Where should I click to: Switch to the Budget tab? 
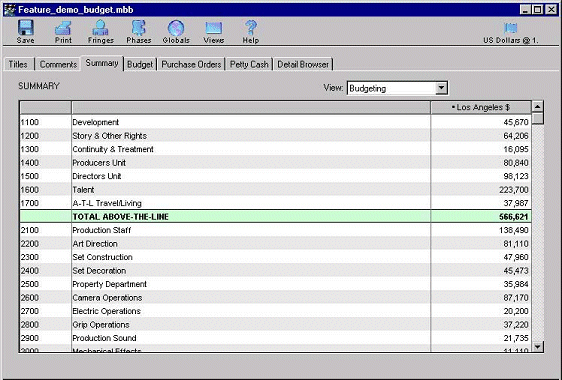(140, 65)
